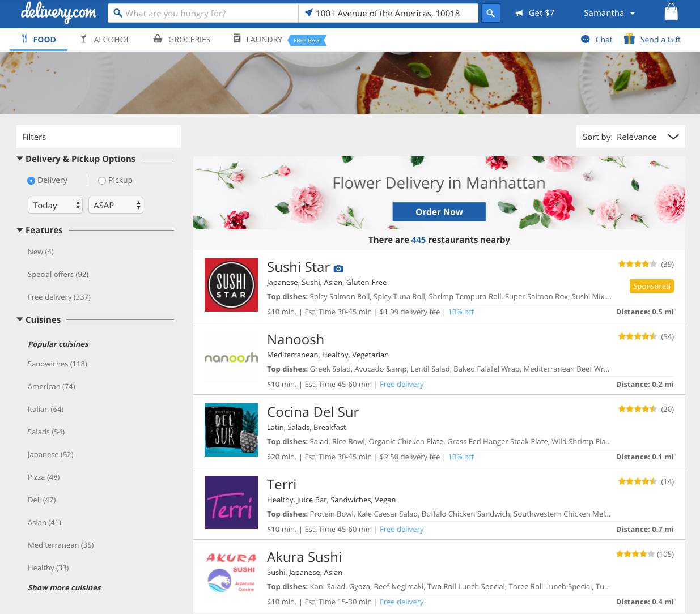Image resolution: width=700 pixels, height=614 pixels.
Task: Click the gift box icon
Action: [x=629, y=39]
